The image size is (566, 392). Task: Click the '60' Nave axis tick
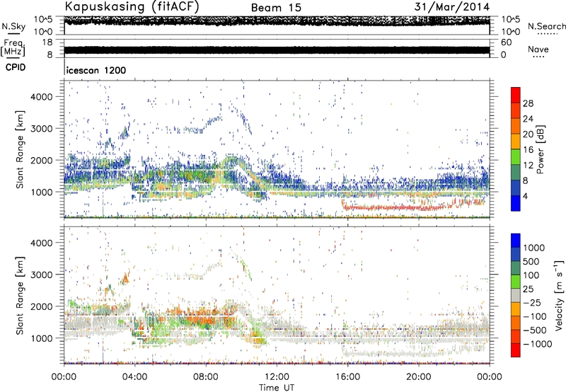[506, 42]
